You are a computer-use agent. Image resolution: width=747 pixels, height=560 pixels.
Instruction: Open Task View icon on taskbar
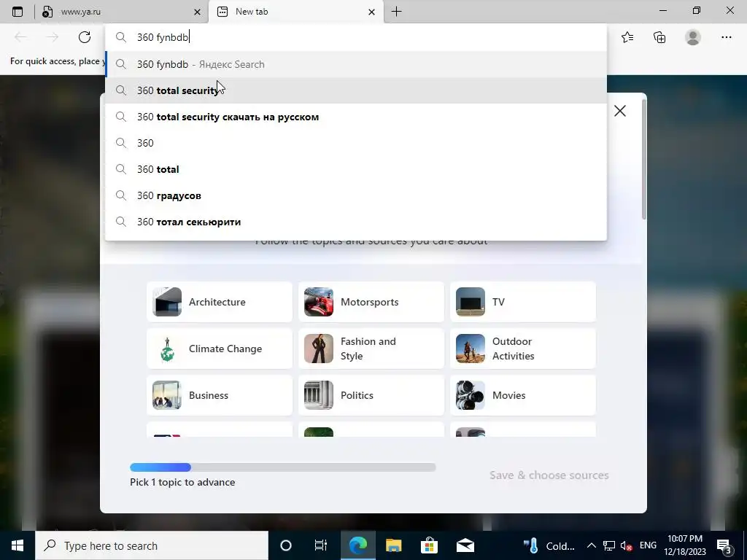[321, 545]
